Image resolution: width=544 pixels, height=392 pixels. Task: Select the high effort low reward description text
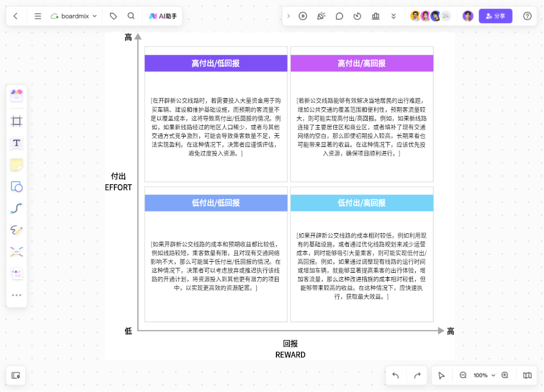click(x=216, y=127)
